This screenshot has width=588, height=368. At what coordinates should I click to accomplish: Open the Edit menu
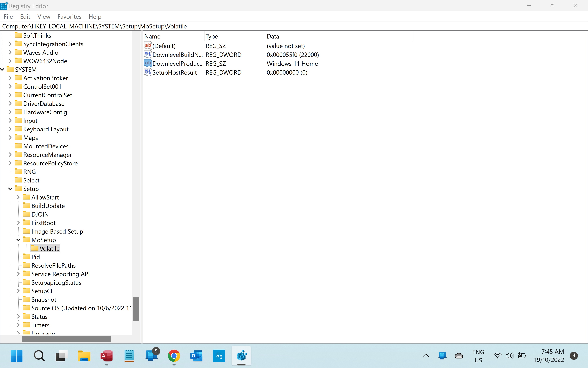coord(25,17)
